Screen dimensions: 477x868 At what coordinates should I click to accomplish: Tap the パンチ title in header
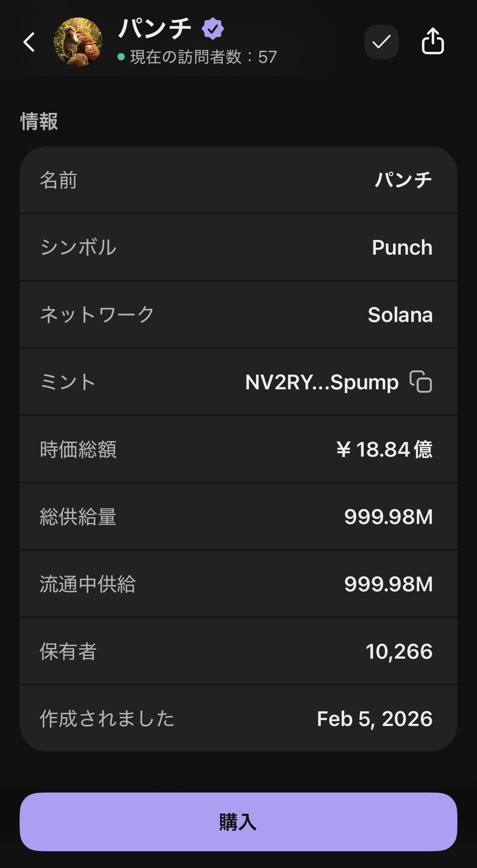click(155, 29)
